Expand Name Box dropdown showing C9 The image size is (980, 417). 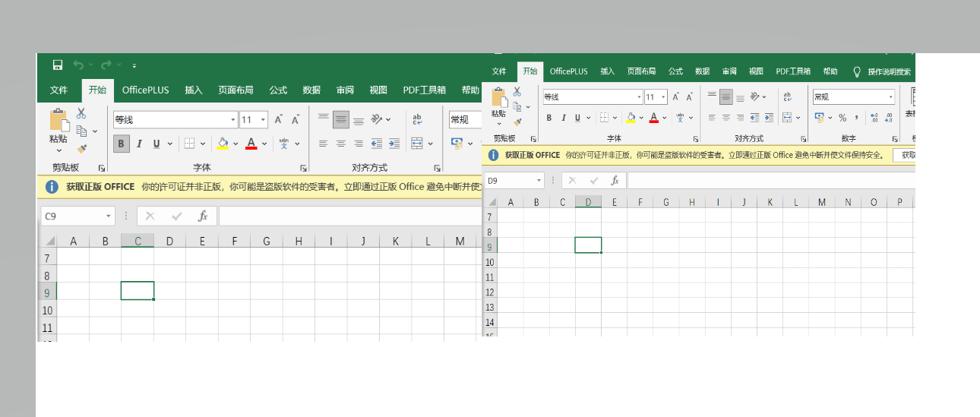[109, 216]
